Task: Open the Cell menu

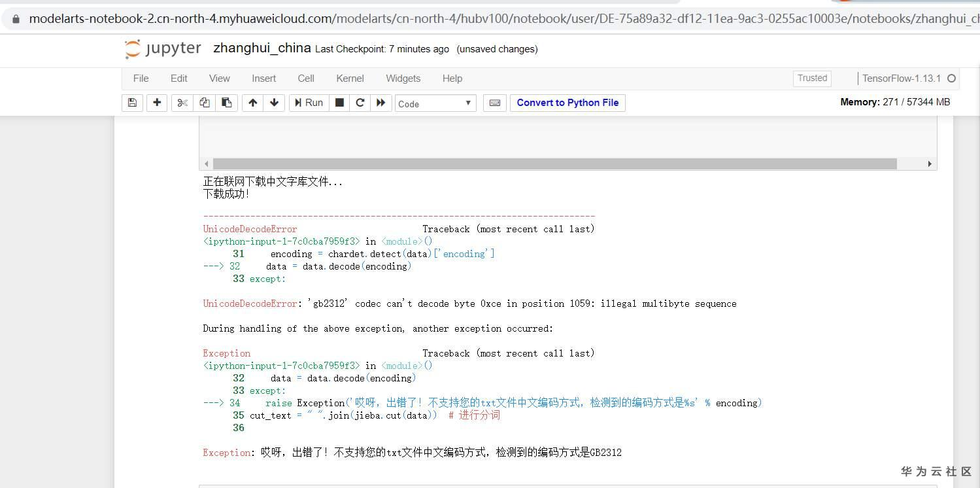Action: coord(305,78)
